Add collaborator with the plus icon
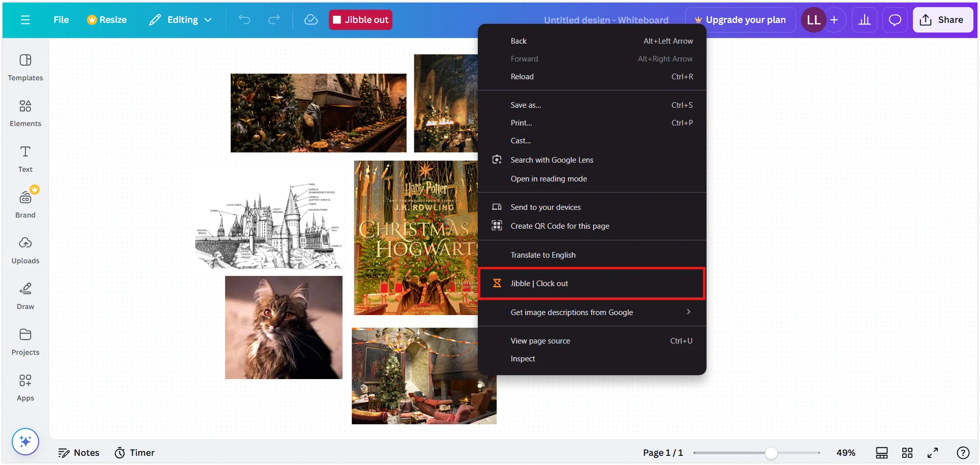The width and height of the screenshot is (980, 465). click(x=834, y=20)
